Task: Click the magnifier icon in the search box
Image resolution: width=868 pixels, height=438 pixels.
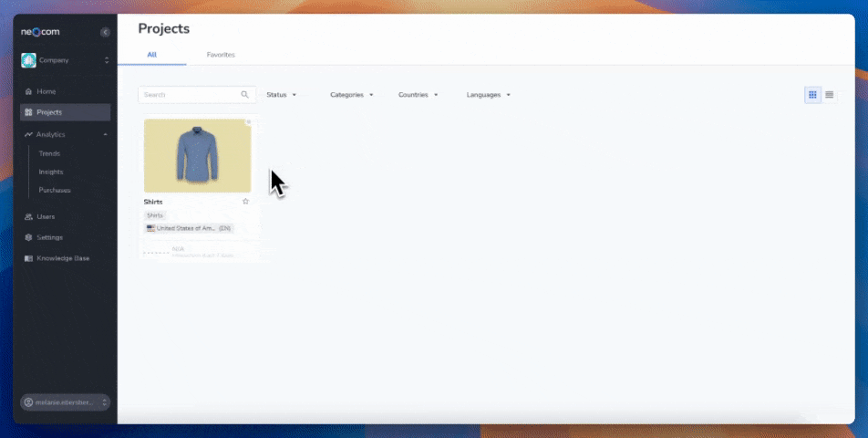Action: (x=244, y=95)
